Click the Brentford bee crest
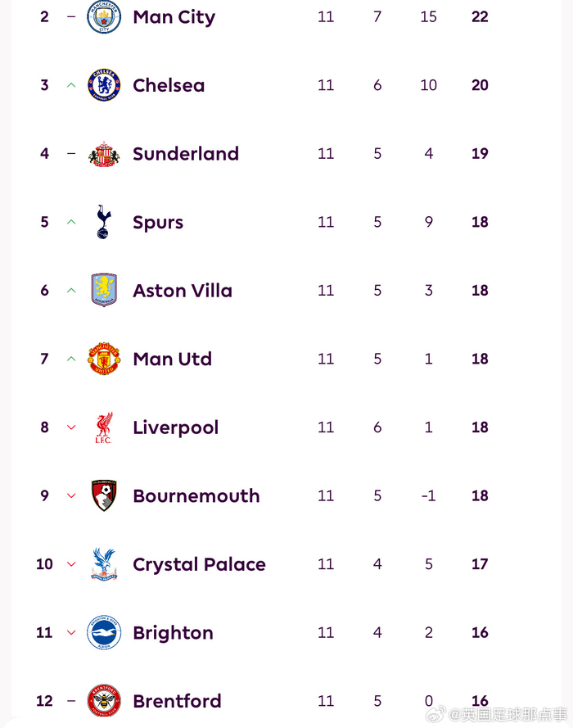 (x=104, y=701)
